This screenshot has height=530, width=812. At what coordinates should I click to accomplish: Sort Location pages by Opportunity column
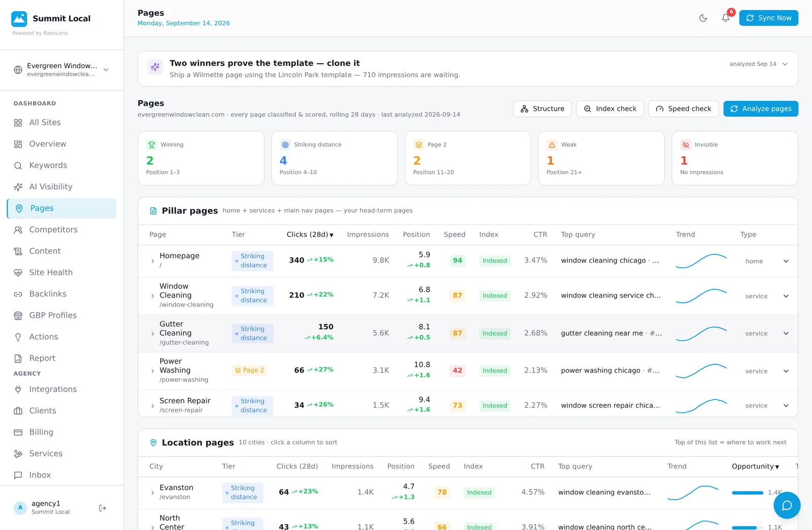pos(755,467)
